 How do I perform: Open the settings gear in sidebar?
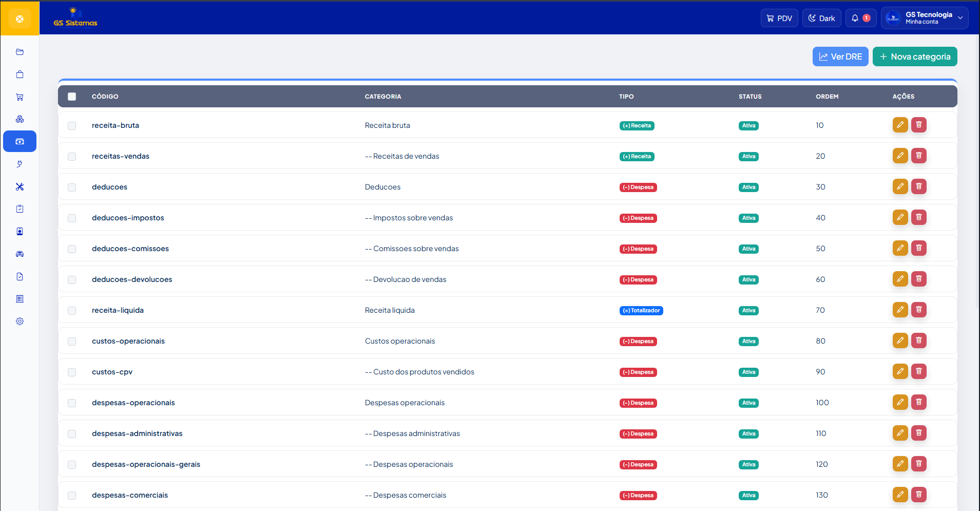click(x=20, y=321)
